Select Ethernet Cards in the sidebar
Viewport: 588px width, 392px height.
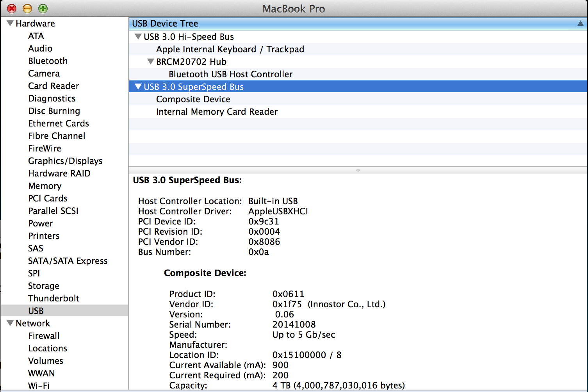(59, 123)
